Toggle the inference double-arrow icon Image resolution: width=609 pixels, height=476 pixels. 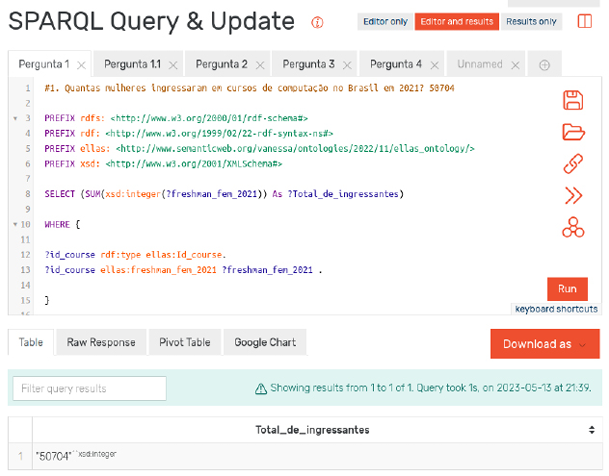pyautogui.click(x=573, y=195)
